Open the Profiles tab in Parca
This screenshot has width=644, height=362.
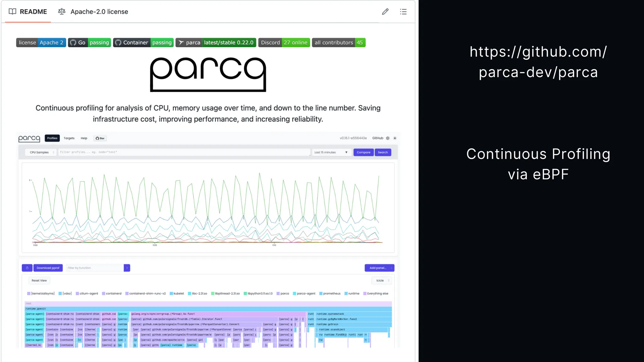coord(52,138)
